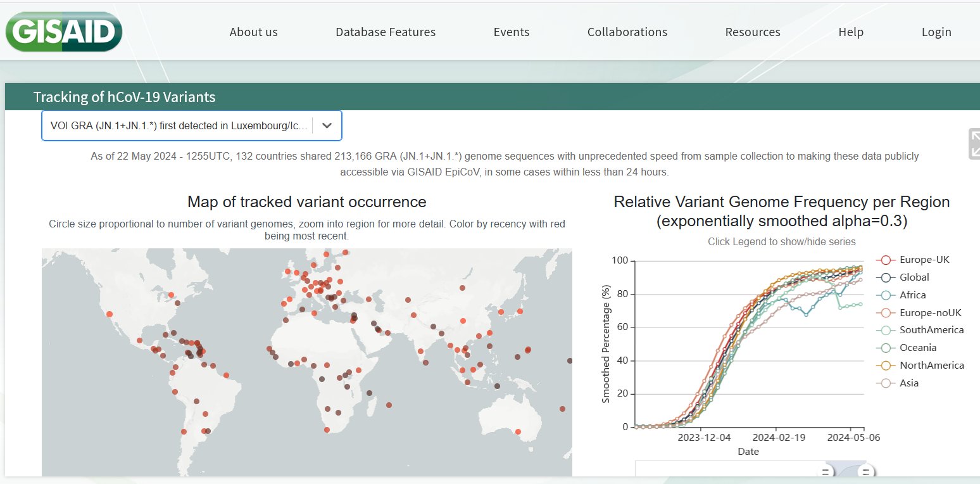Open the variant selector dropdown arrow
Image resolution: width=980 pixels, height=484 pixels.
coord(327,125)
